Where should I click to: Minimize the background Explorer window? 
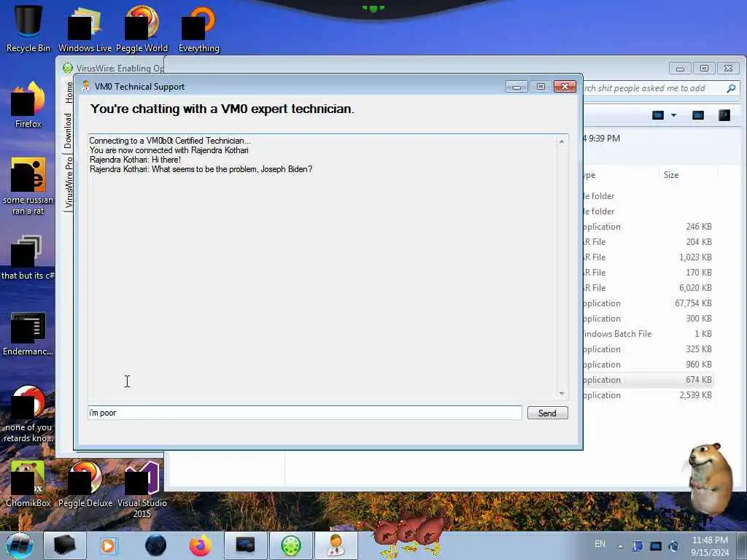pos(680,69)
